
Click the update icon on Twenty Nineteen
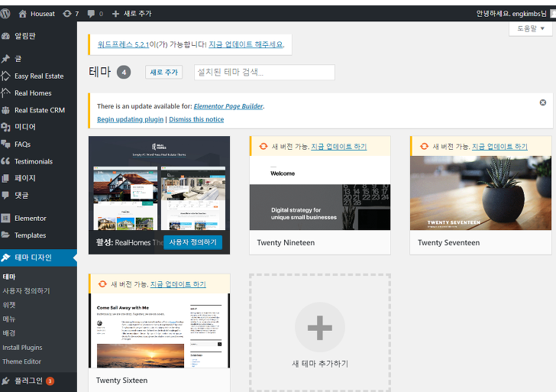click(263, 146)
